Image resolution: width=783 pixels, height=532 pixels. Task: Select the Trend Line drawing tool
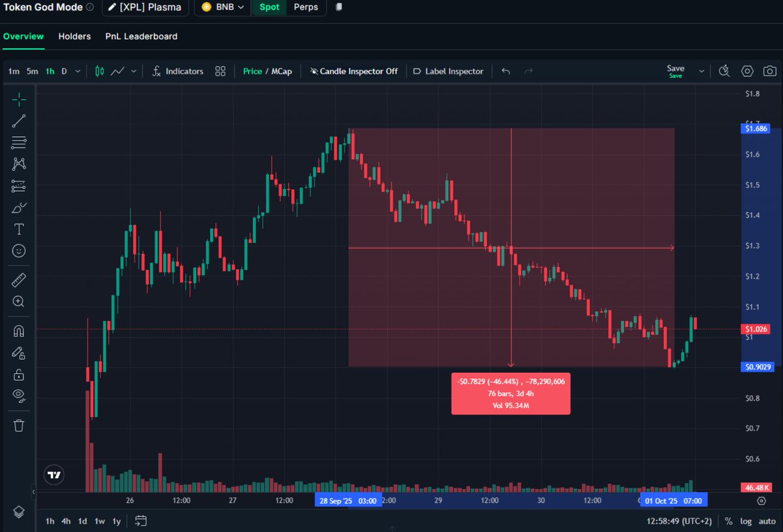[x=18, y=121]
